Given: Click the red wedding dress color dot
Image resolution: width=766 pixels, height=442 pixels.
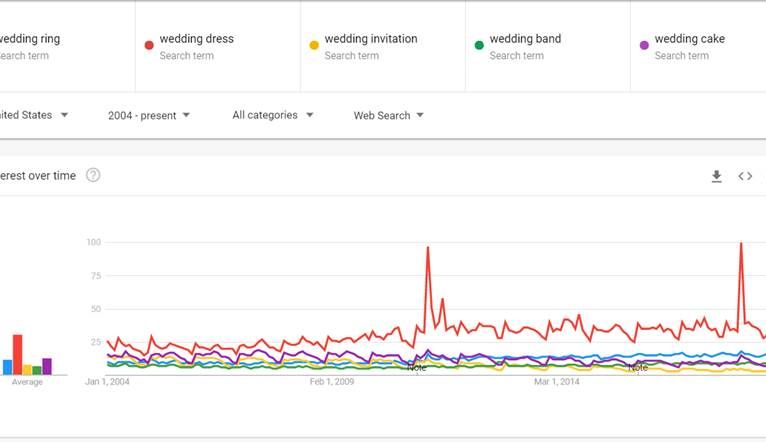Looking at the screenshot, I should click(149, 45).
